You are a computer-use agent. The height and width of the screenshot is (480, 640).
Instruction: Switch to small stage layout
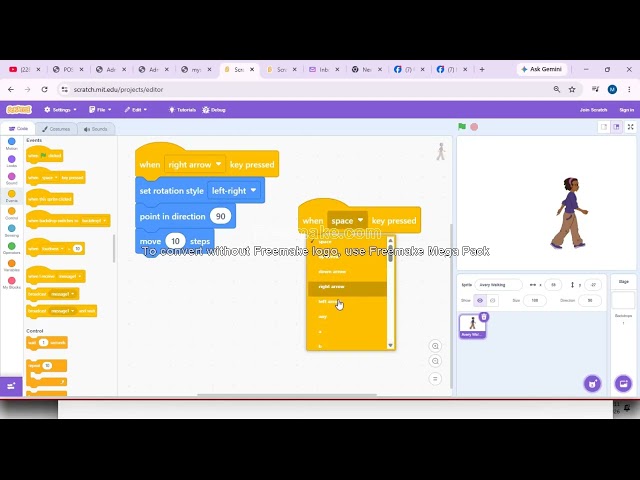604,127
